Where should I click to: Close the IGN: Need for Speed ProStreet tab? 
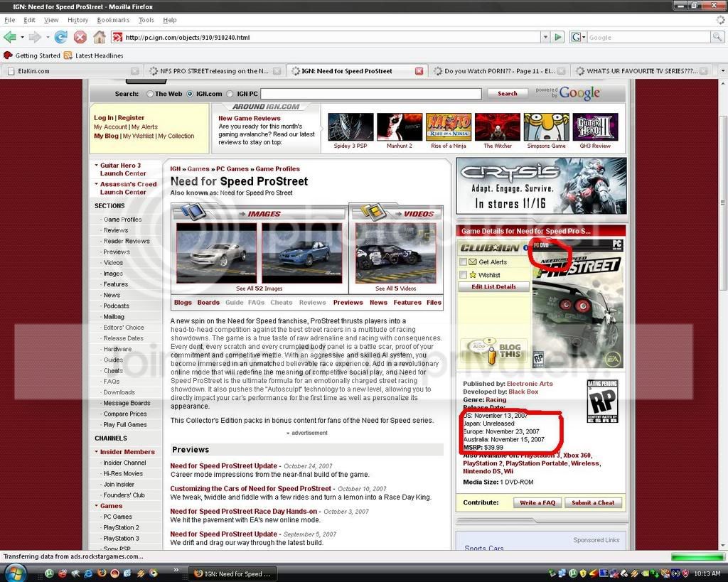419,71
